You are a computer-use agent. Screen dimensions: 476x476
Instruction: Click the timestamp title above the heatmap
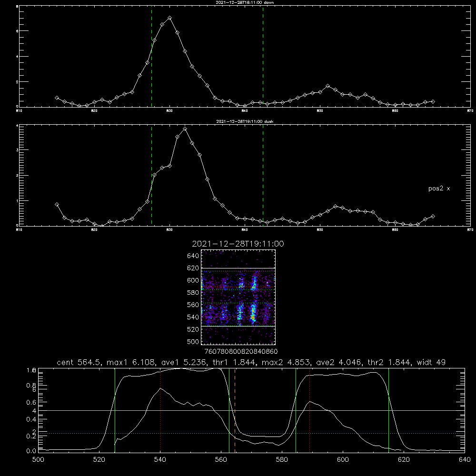coord(238,244)
